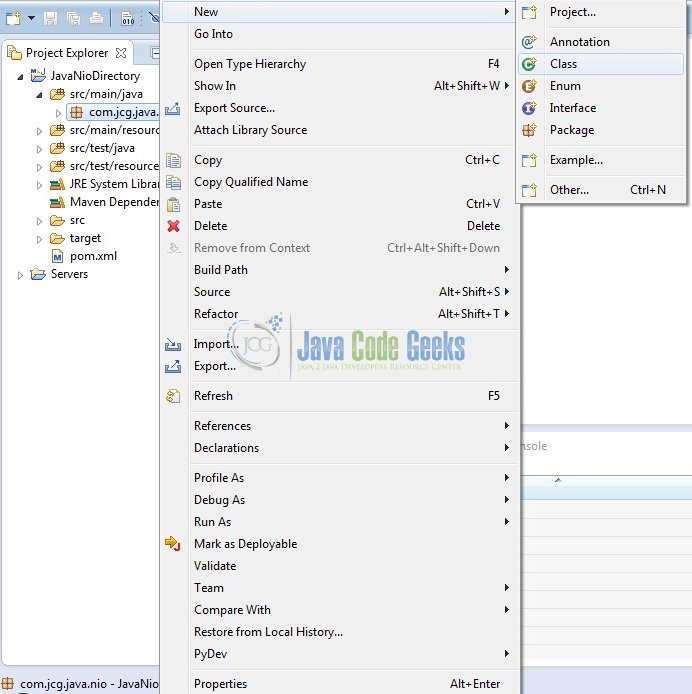Click the Save All toolbar icon
692x694 pixels.
coord(73,18)
